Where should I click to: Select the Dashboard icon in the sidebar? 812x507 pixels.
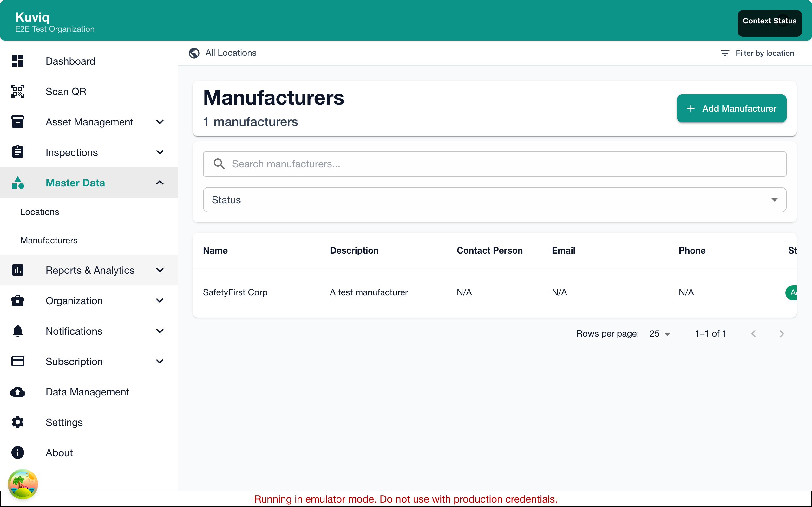17,61
